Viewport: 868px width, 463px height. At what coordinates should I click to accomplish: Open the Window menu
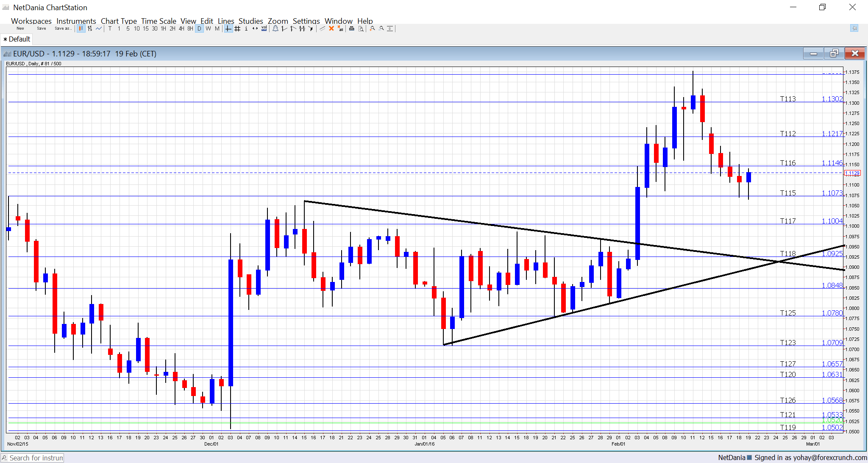pos(339,21)
